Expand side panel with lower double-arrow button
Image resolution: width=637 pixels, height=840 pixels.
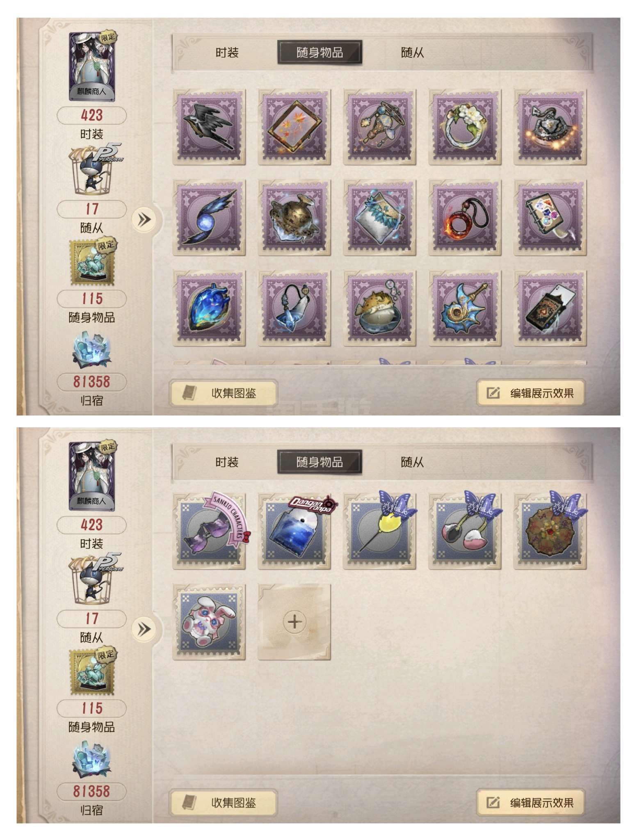point(144,629)
